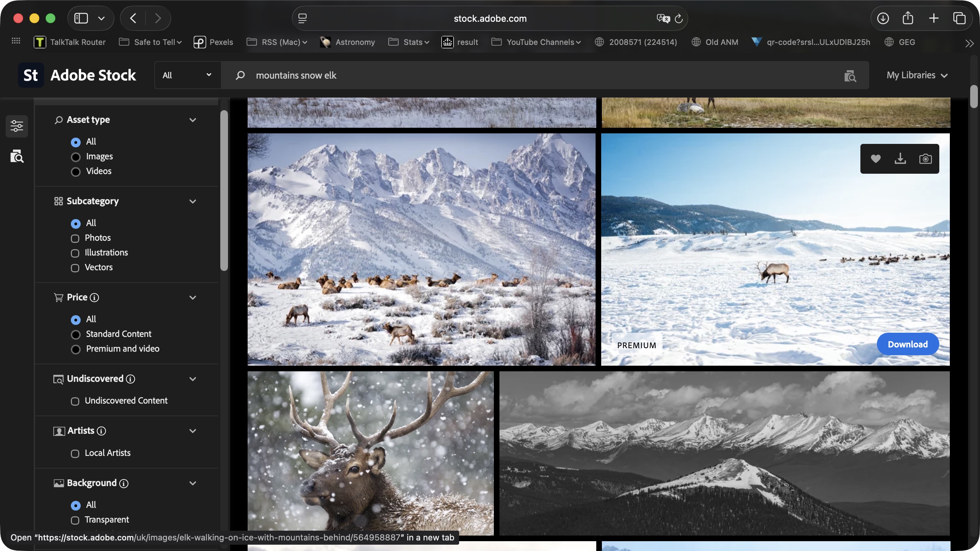Show tab overview icon
Screen dimensions: 980x551
point(959,18)
